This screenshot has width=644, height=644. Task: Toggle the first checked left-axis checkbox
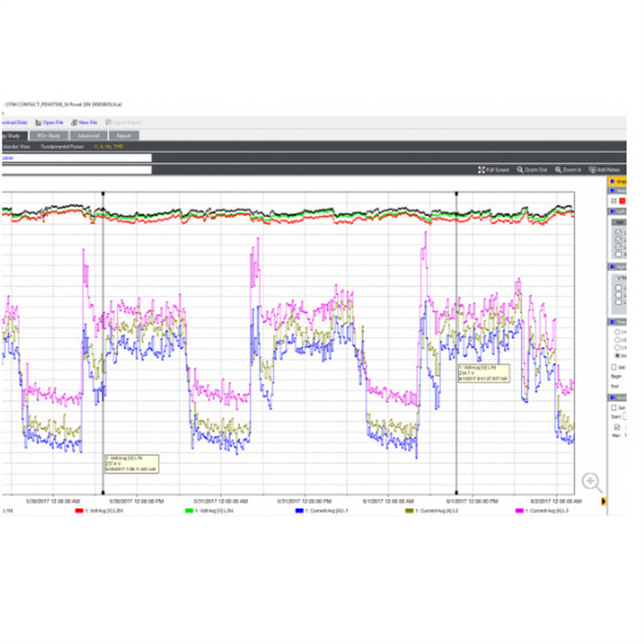pos(618,233)
